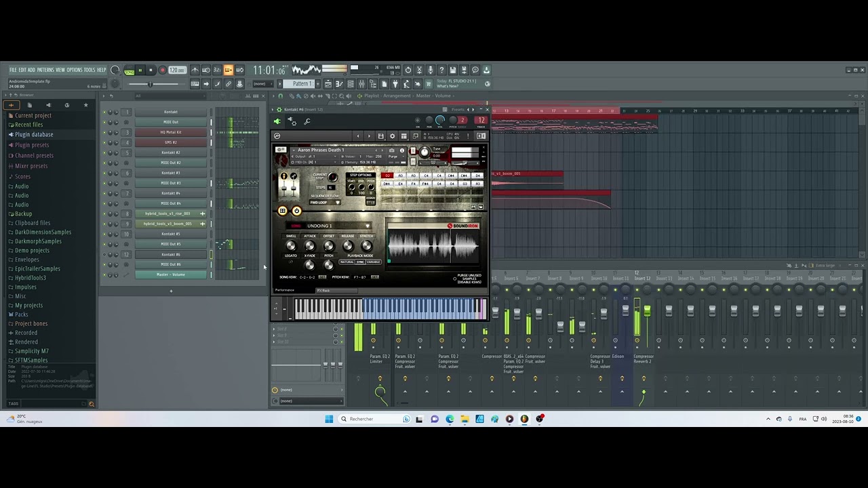Click the save icon in top toolbar
This screenshot has height=488, width=868.
452,70
